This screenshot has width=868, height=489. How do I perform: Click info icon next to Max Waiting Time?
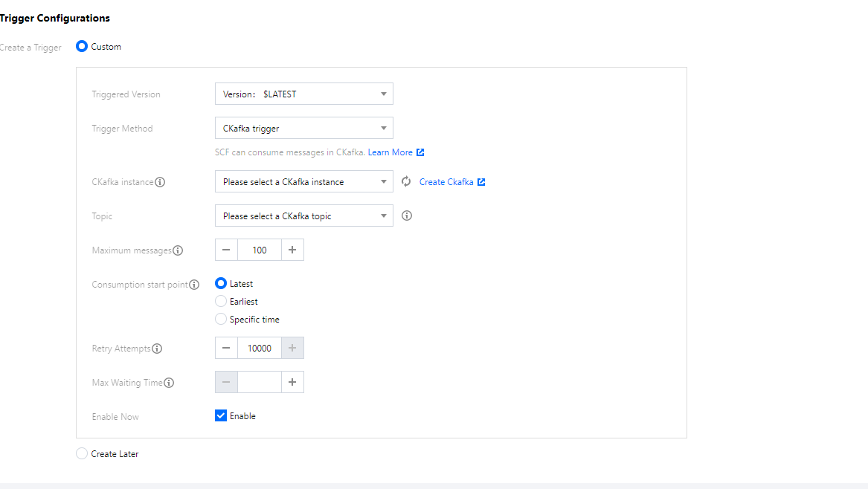click(169, 383)
